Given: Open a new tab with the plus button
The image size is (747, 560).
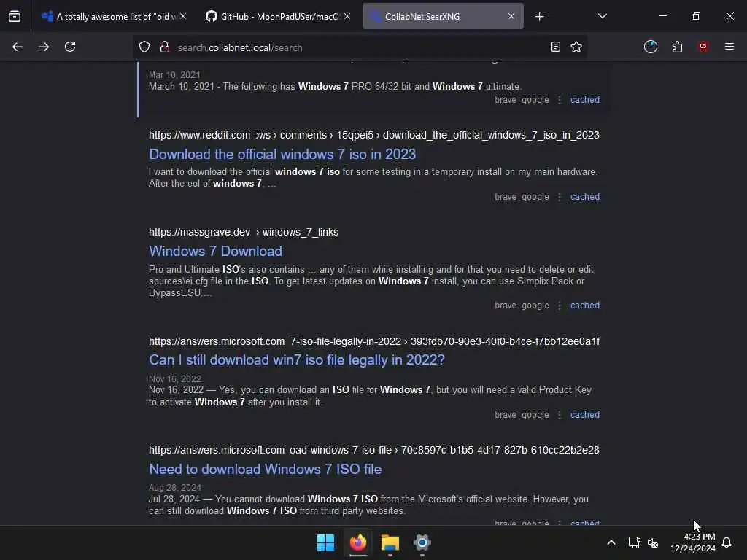Looking at the screenshot, I should pyautogui.click(x=539, y=17).
